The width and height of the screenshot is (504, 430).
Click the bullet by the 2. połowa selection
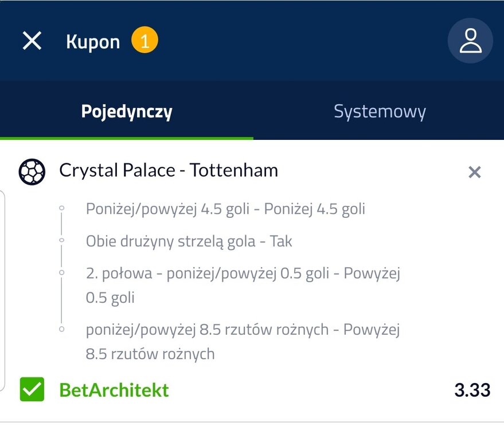pyautogui.click(x=62, y=273)
